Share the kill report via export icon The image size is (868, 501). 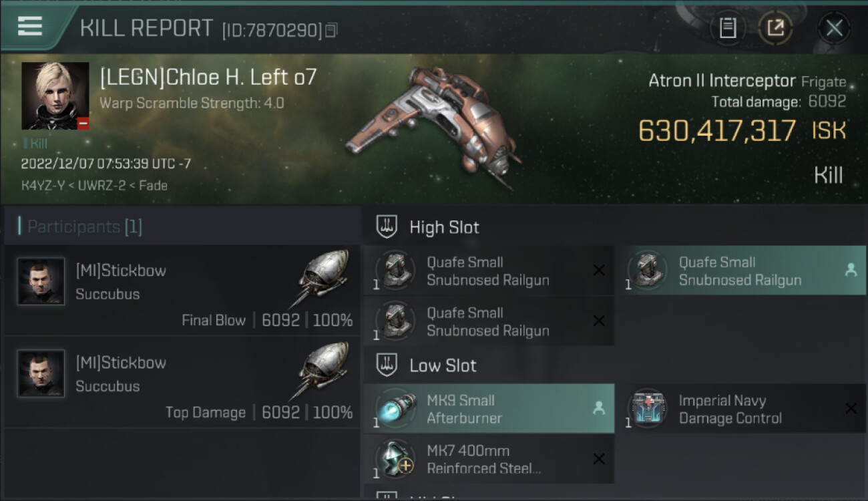pos(775,28)
